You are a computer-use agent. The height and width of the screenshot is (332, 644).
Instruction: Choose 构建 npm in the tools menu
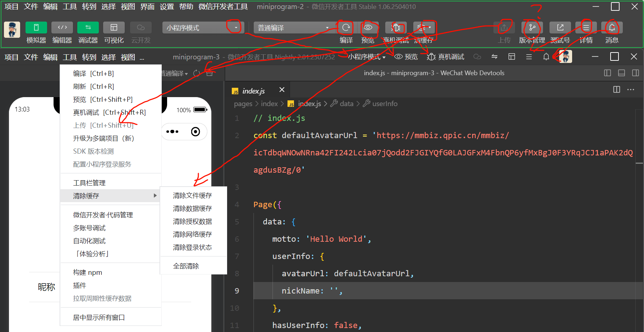88,273
